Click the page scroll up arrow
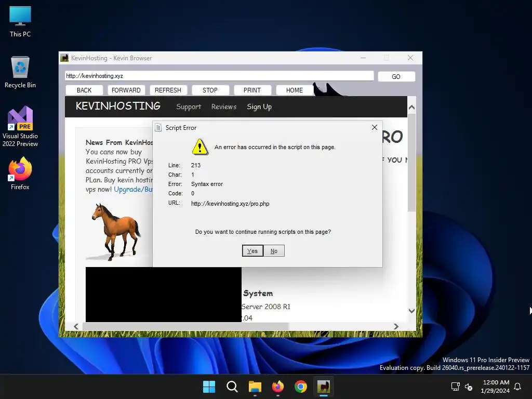 [411, 108]
